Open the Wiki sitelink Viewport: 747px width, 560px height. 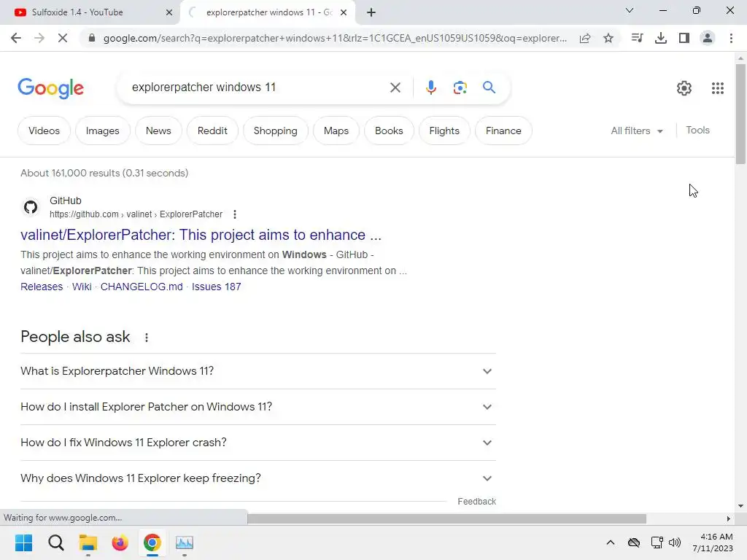coord(82,287)
